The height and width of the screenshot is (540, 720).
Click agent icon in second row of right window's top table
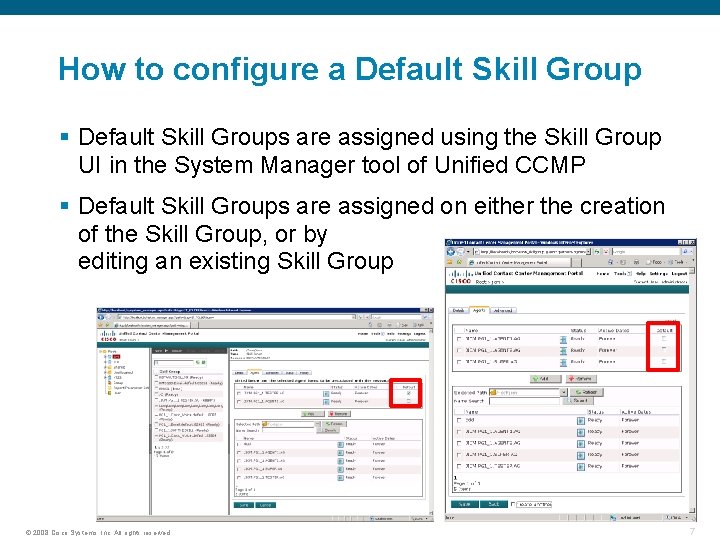(x=563, y=351)
